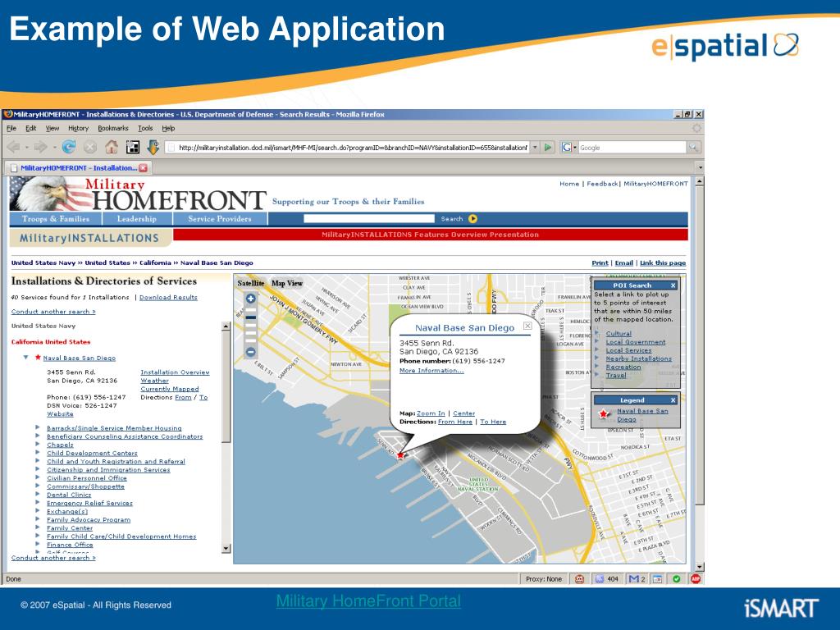Open the list all tabs dropdown
840x630 pixels.
(x=700, y=167)
